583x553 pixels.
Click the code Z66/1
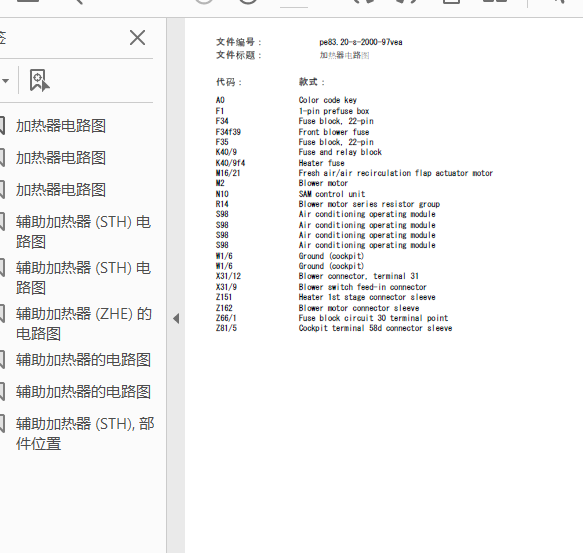tap(226, 318)
